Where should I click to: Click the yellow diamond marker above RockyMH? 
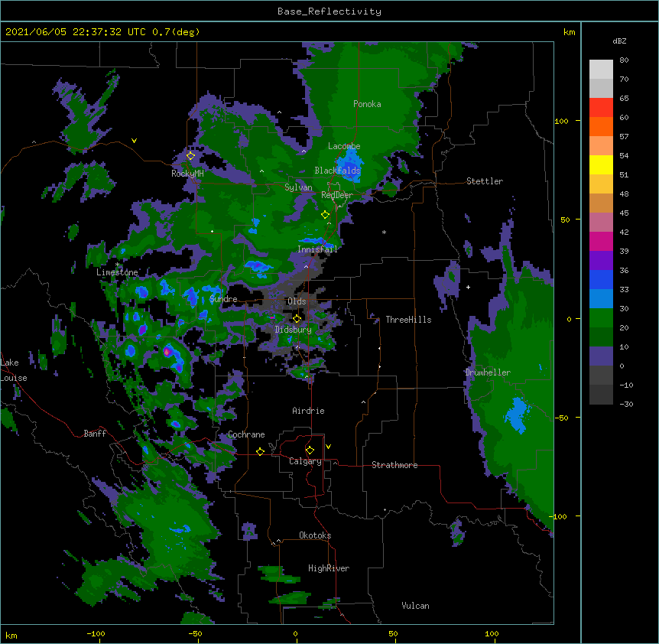190,156
